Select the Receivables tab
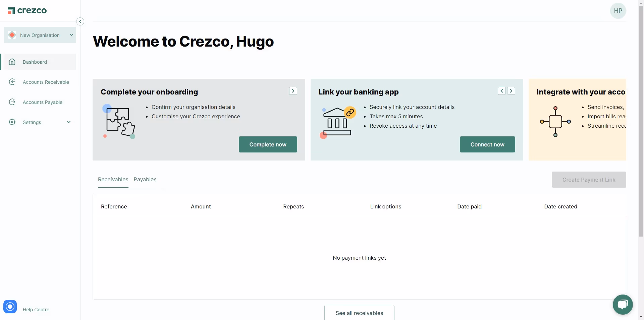Viewport: 644px width, 320px height. (113, 179)
